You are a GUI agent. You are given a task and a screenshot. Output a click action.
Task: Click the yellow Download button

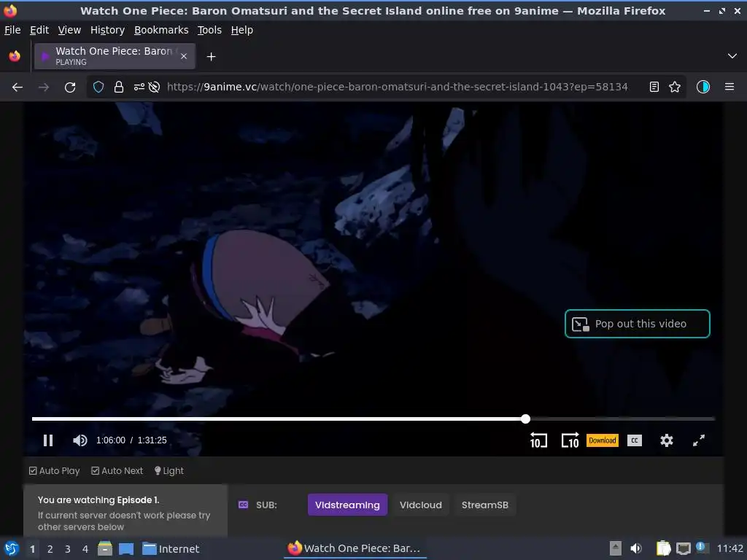602,440
